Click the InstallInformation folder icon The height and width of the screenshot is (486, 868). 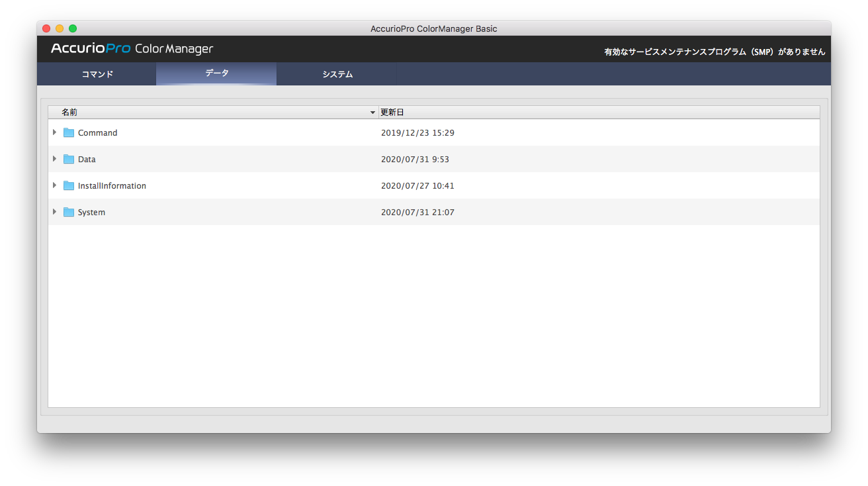pos(69,185)
